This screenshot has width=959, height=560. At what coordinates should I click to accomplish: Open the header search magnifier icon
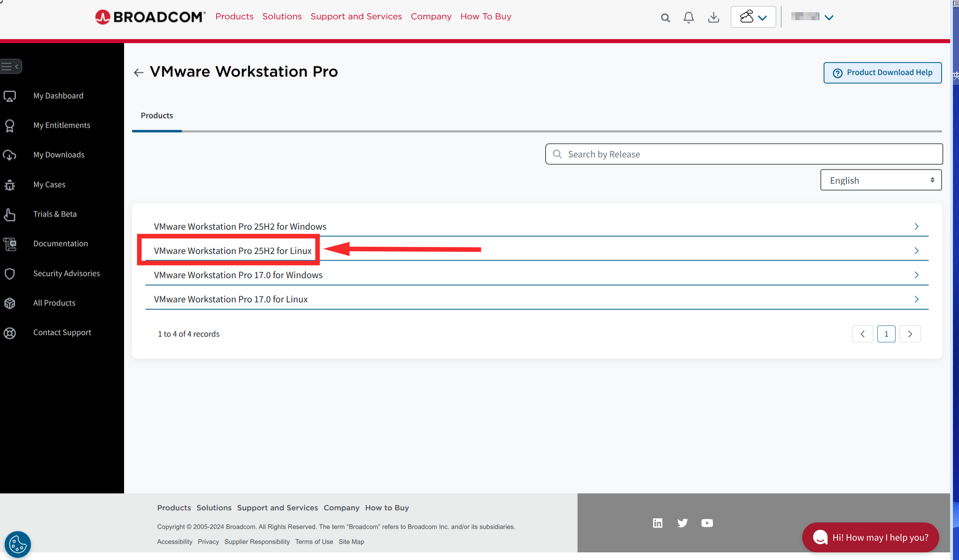coord(665,18)
